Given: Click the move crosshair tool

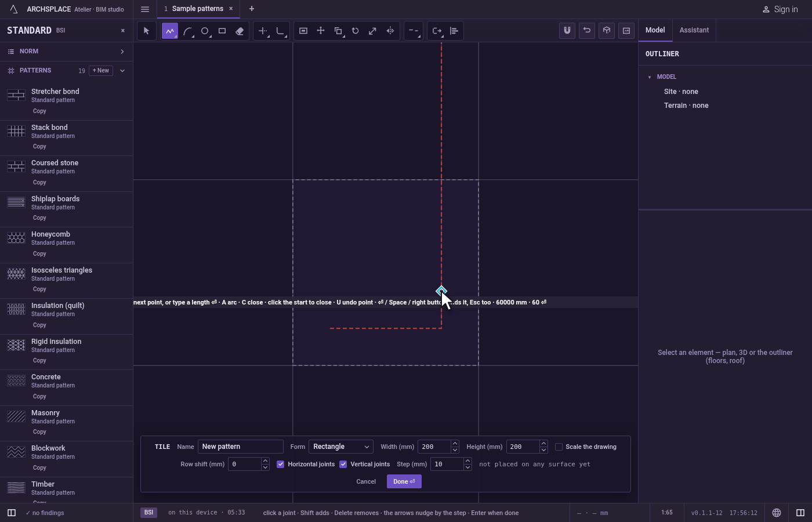Looking at the screenshot, I should [321, 31].
